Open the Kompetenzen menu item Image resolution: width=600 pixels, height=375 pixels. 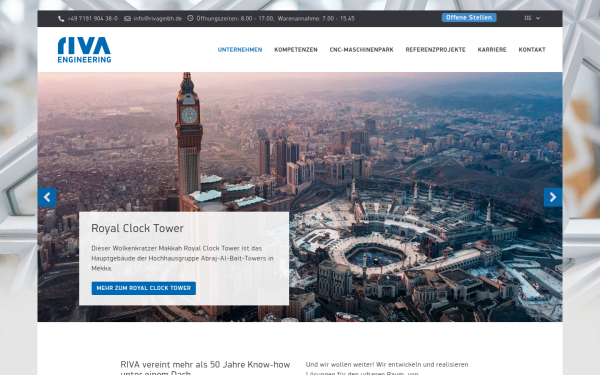tap(296, 50)
